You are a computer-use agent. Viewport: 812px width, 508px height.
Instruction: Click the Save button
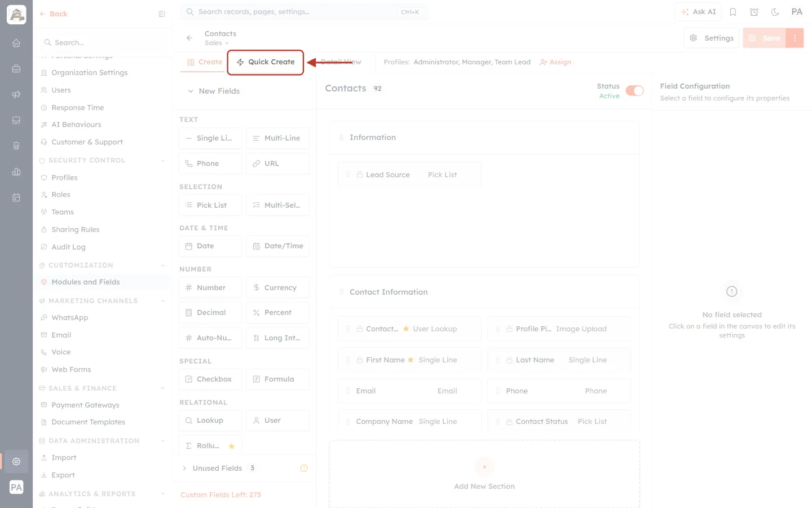point(765,38)
